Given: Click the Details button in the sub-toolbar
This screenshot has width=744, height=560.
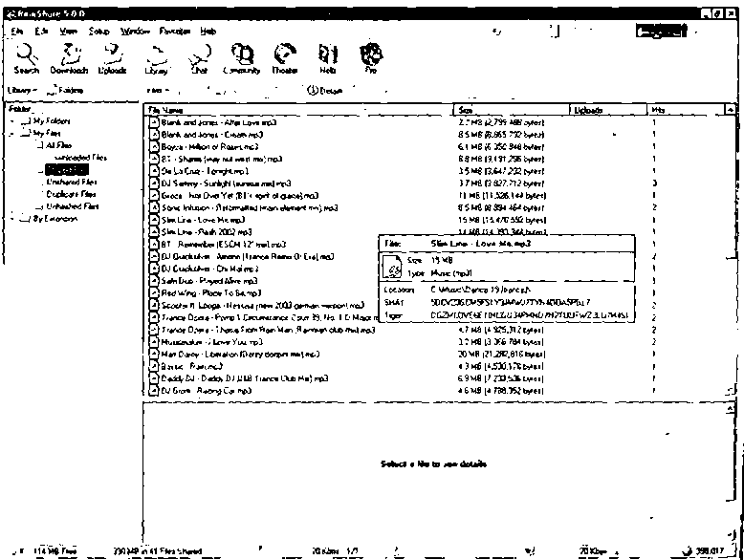Looking at the screenshot, I should tap(325, 90).
